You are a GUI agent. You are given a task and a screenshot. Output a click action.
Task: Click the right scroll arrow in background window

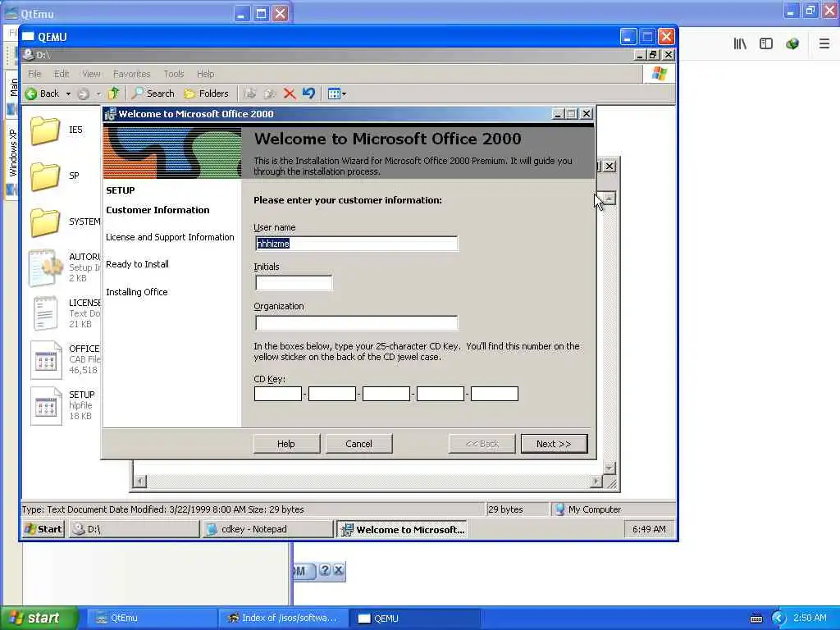tap(596, 482)
